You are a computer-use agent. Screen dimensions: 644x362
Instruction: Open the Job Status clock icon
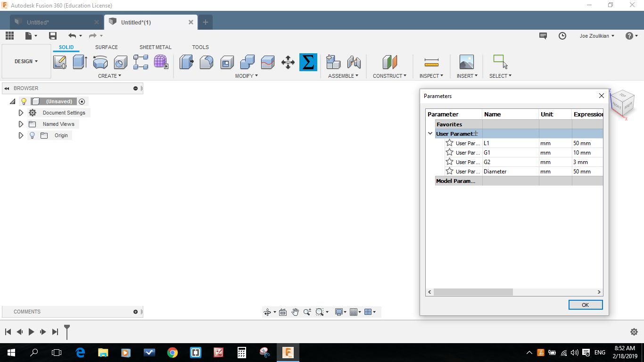[562, 36]
